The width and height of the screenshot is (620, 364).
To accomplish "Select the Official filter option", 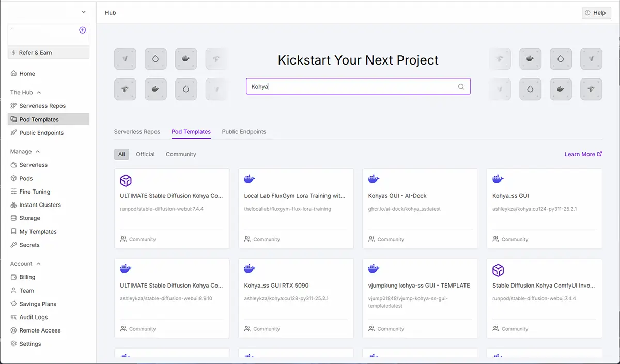I will click(145, 154).
